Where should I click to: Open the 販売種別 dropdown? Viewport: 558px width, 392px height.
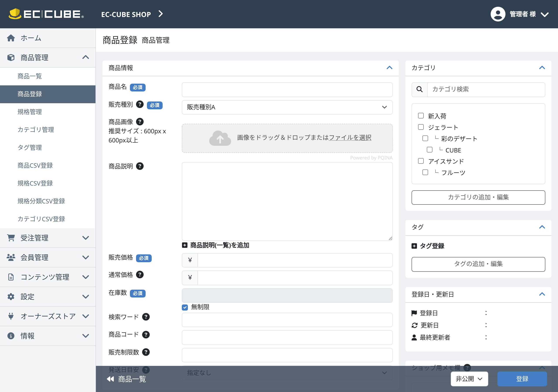(x=287, y=107)
